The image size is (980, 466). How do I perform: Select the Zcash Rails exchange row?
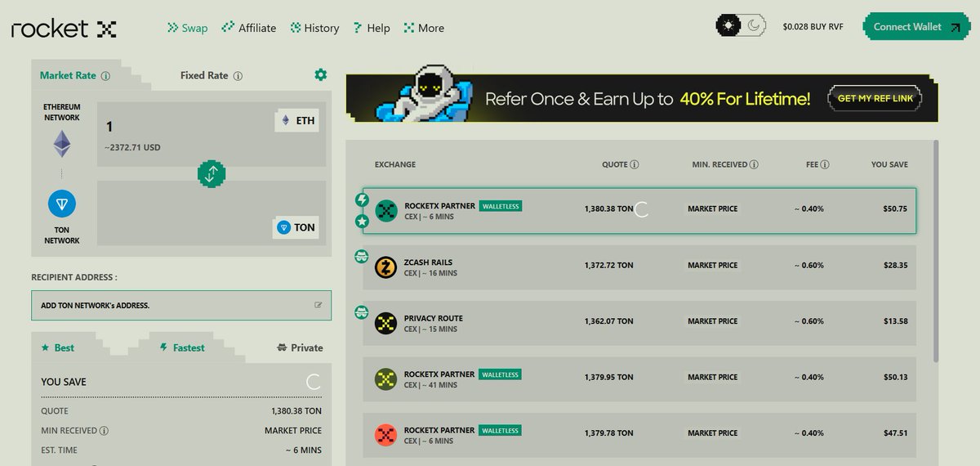click(639, 267)
